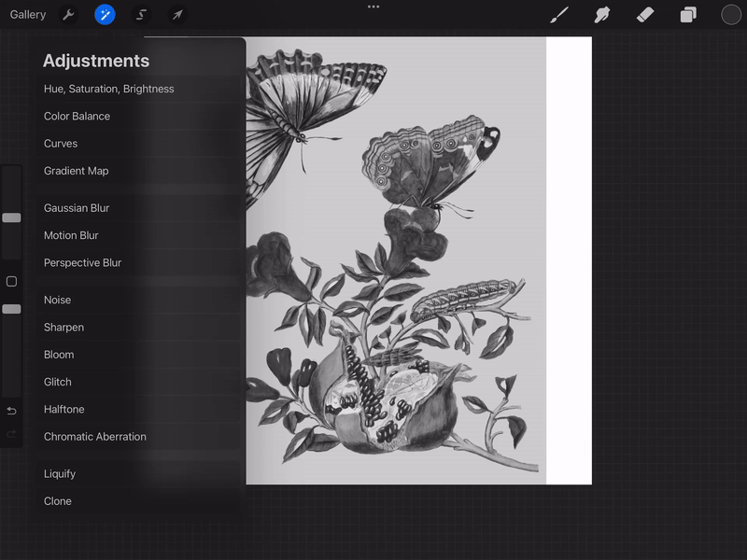Tap the Adjustments magic wand icon
The width and height of the screenshot is (747, 560).
(105, 15)
